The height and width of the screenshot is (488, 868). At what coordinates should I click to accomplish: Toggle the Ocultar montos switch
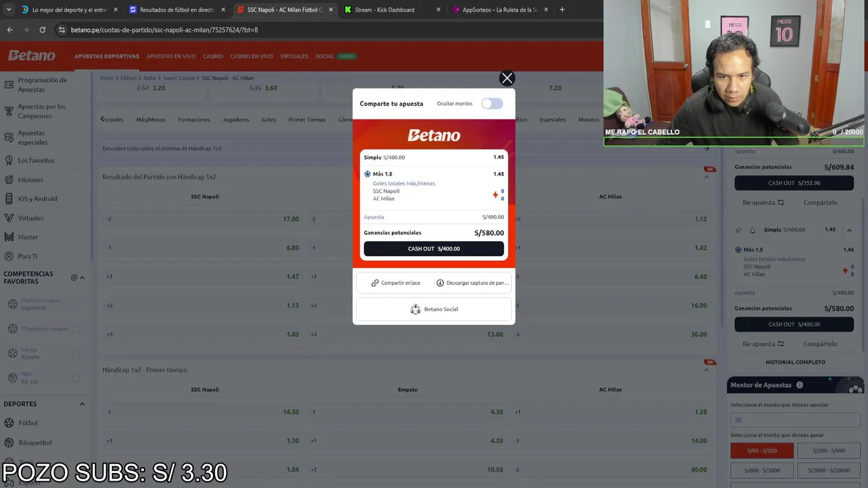pyautogui.click(x=492, y=104)
